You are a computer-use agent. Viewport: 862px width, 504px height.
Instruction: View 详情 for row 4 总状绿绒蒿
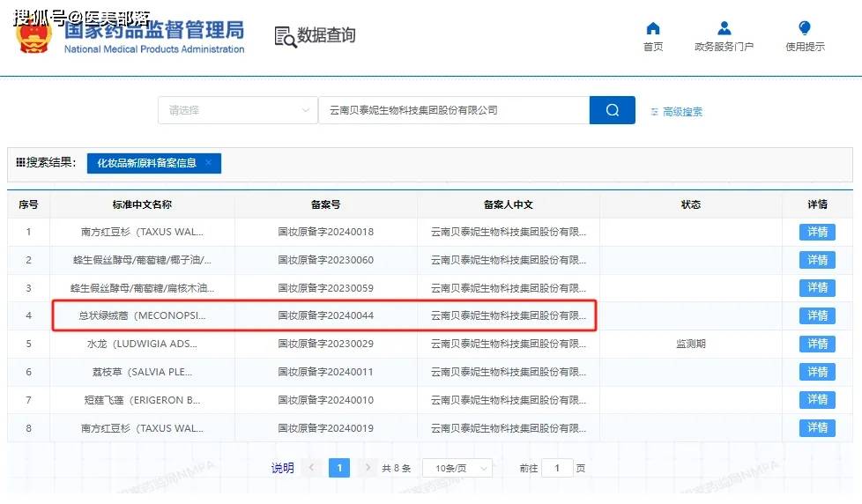[817, 316]
